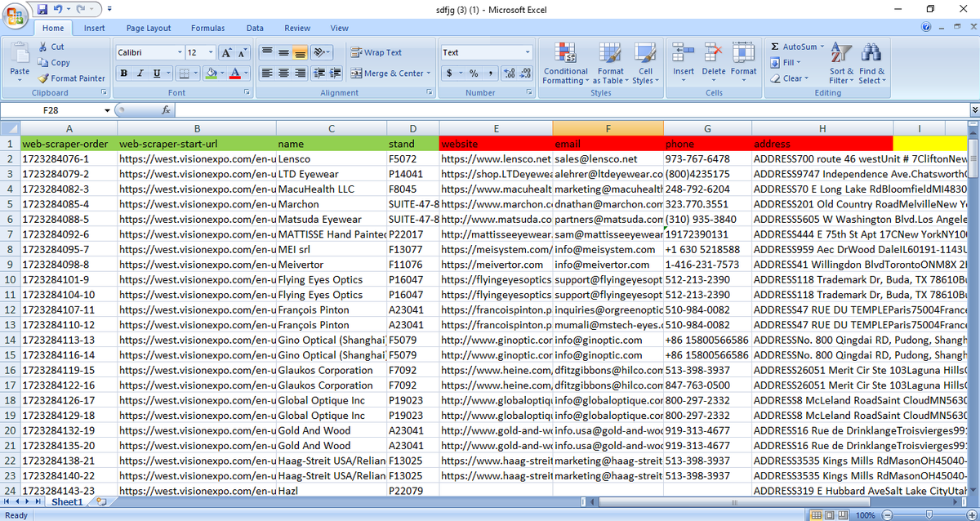Save the workbook from Quick Access toolbar
Image resolution: width=980 pixels, height=521 pixels.
click(x=42, y=9)
